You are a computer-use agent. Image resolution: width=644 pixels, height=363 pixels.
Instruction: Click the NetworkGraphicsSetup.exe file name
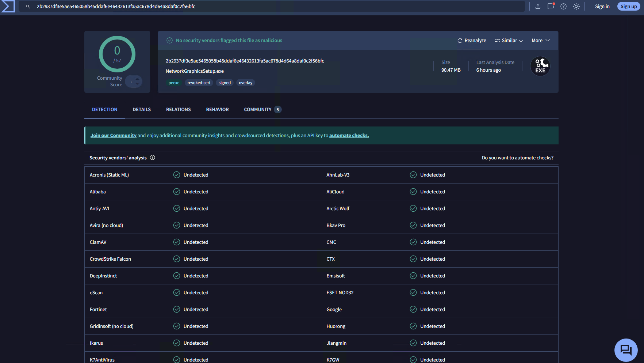[x=195, y=71]
